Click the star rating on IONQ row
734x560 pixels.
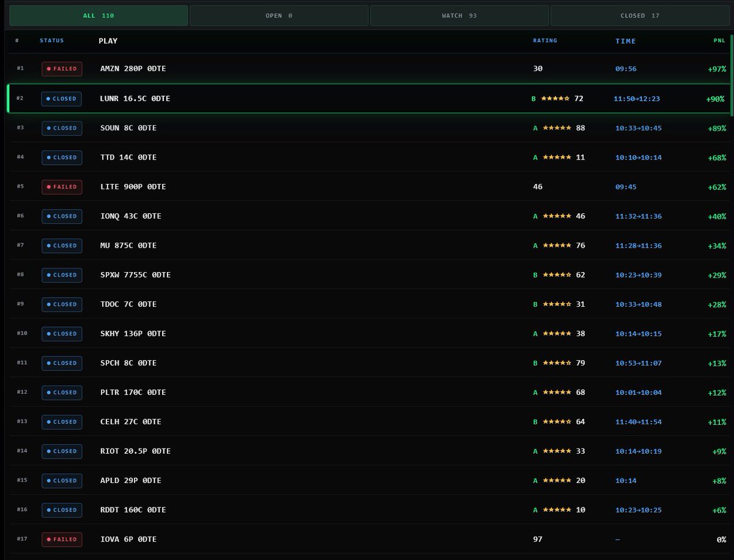pos(556,216)
